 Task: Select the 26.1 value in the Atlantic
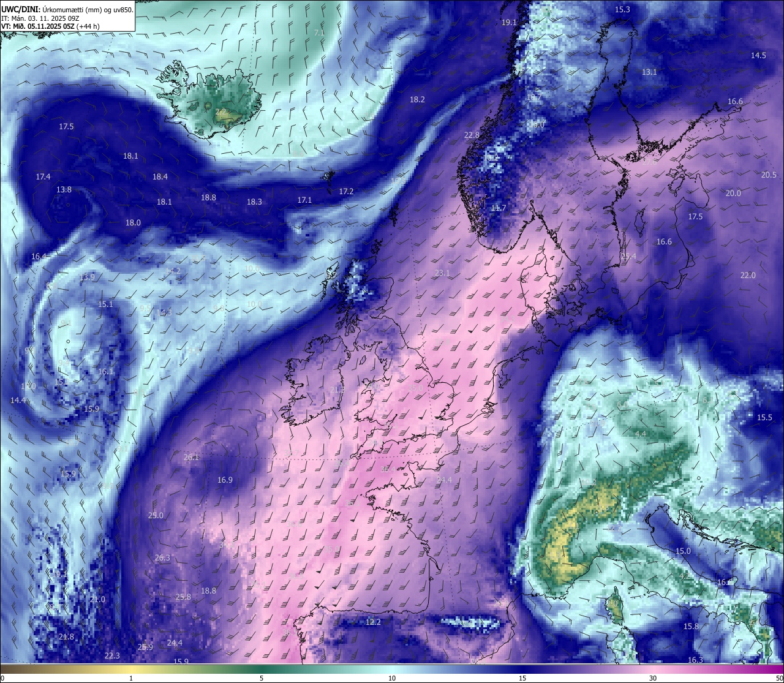[191, 457]
